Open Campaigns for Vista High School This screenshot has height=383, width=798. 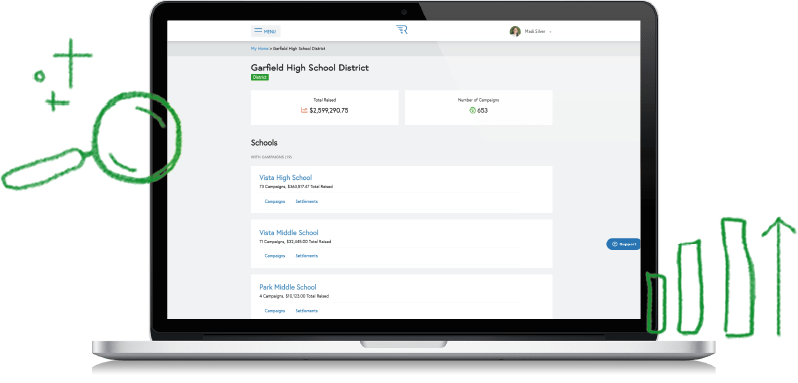coord(275,201)
